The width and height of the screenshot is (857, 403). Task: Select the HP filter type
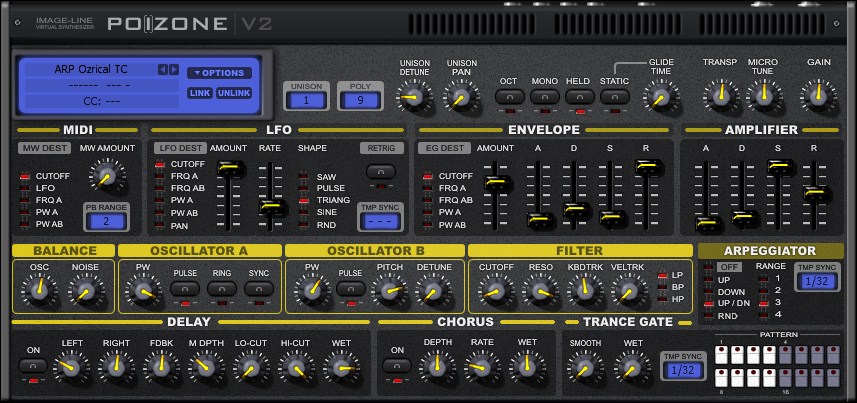(661, 301)
